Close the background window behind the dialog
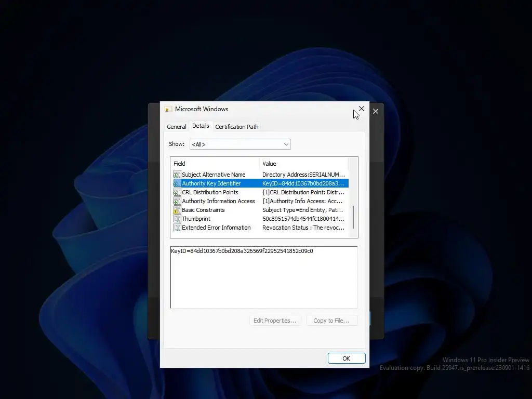This screenshot has height=399, width=532. point(376,111)
